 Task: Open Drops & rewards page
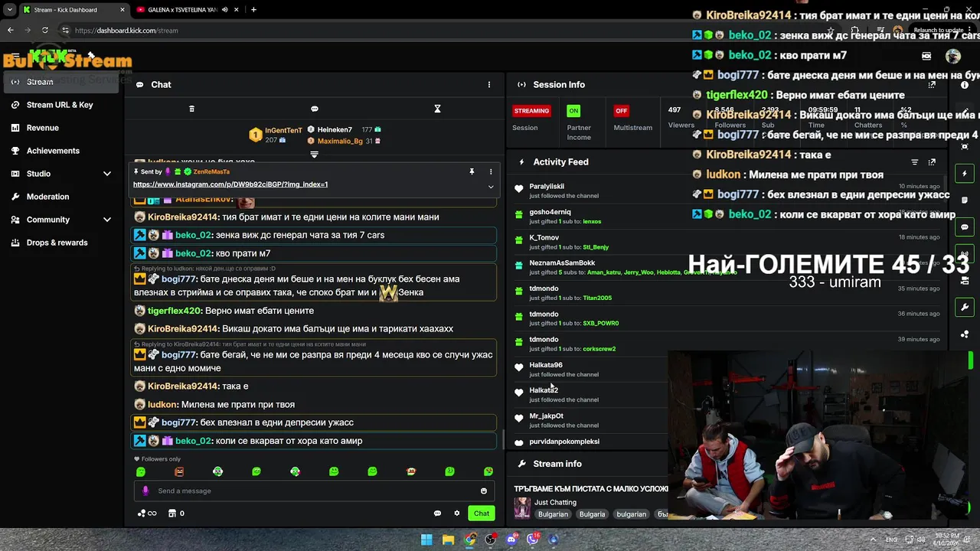point(57,243)
